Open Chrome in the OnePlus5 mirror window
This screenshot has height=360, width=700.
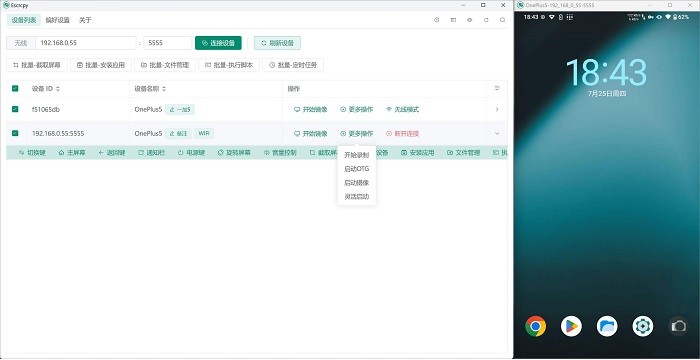pos(536,326)
